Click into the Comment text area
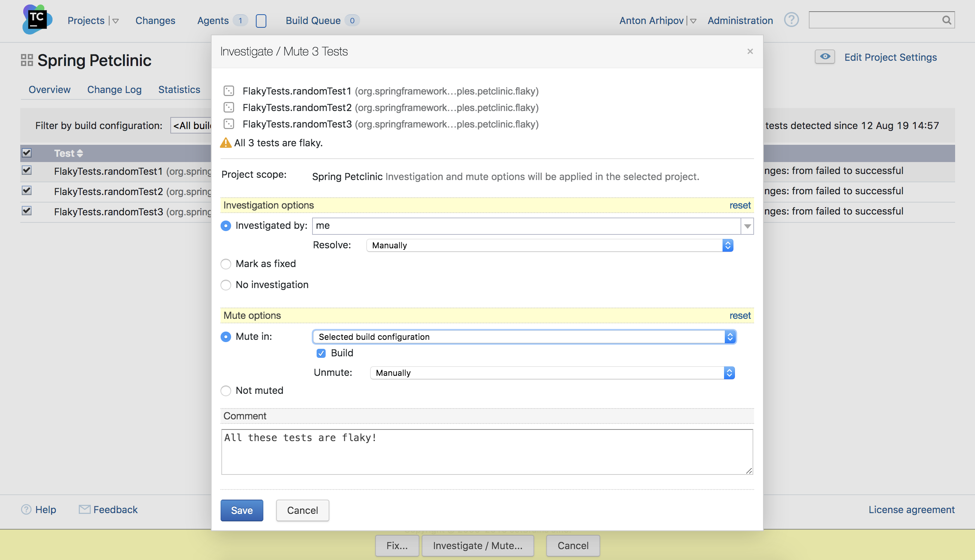This screenshot has height=560, width=975. pyautogui.click(x=487, y=452)
